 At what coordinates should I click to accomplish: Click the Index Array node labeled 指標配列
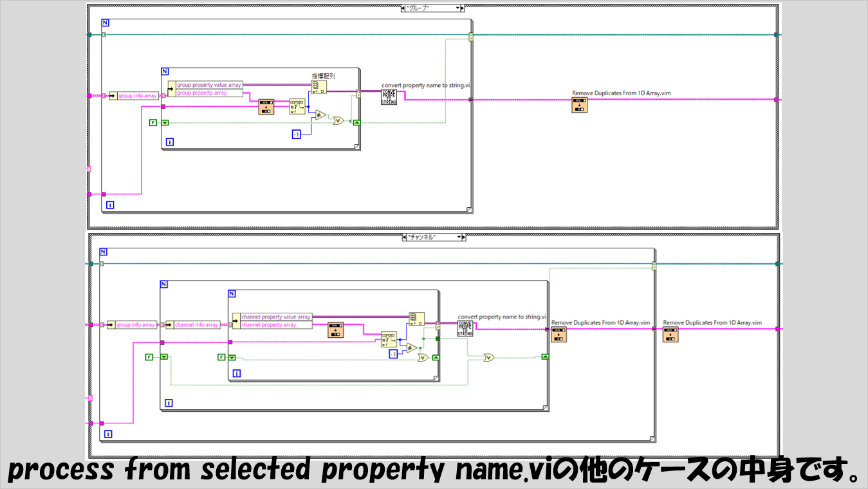click(x=319, y=86)
